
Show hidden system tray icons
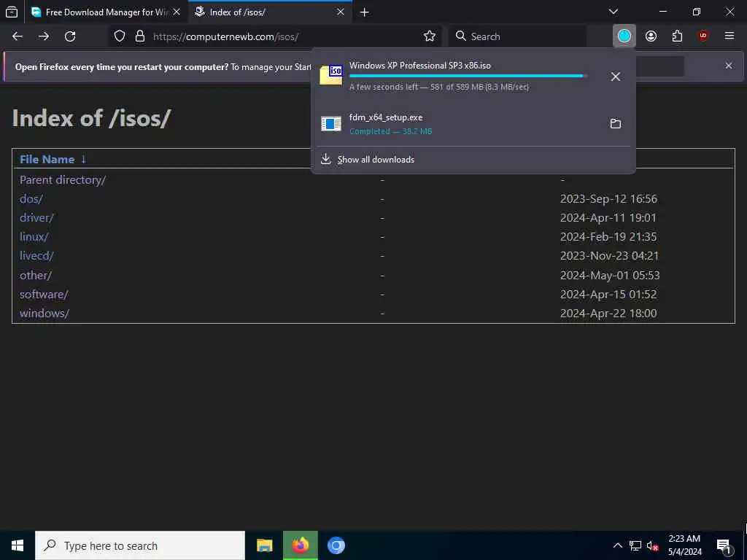coord(617,545)
